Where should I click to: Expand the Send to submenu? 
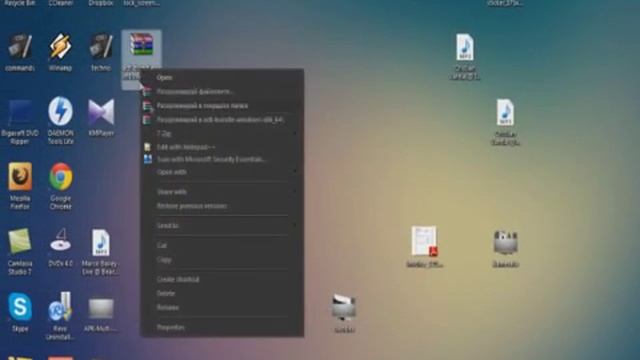(222, 225)
